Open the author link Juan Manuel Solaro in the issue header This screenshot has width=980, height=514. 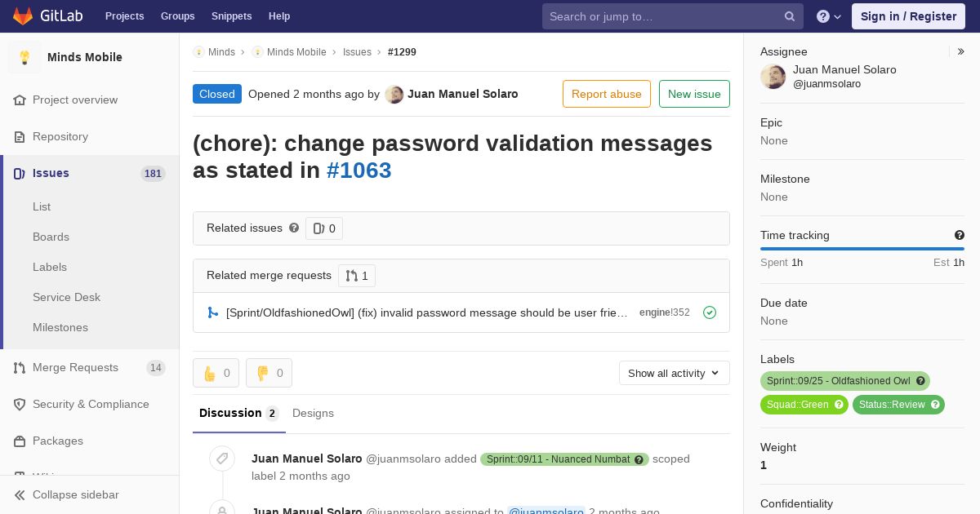[x=463, y=94]
